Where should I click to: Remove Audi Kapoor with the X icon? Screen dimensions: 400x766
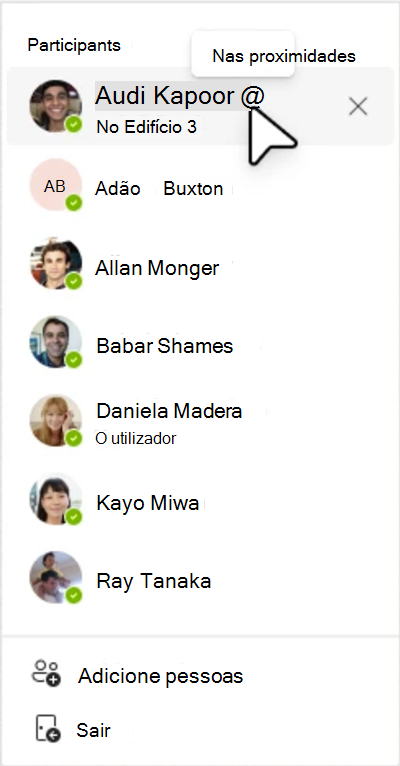tap(358, 106)
